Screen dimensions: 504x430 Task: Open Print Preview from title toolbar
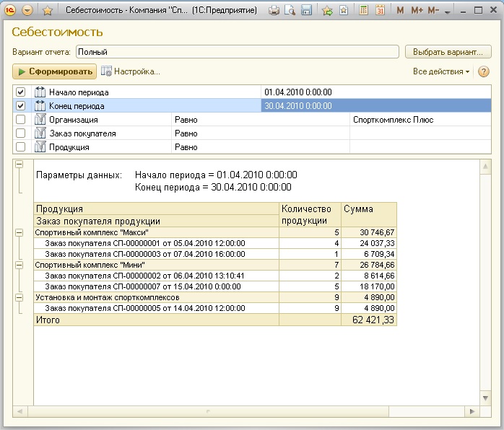[290, 11]
